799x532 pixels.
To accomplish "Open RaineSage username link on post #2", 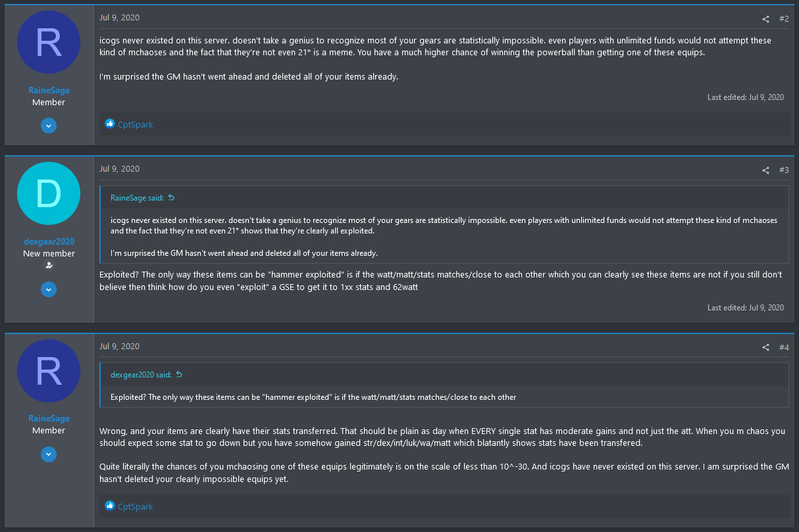I will coord(49,90).
